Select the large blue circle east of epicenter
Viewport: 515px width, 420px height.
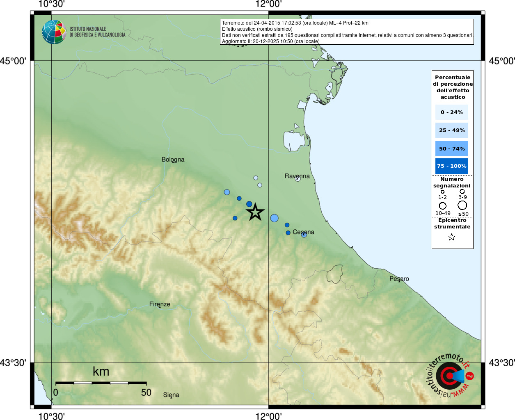click(x=275, y=218)
